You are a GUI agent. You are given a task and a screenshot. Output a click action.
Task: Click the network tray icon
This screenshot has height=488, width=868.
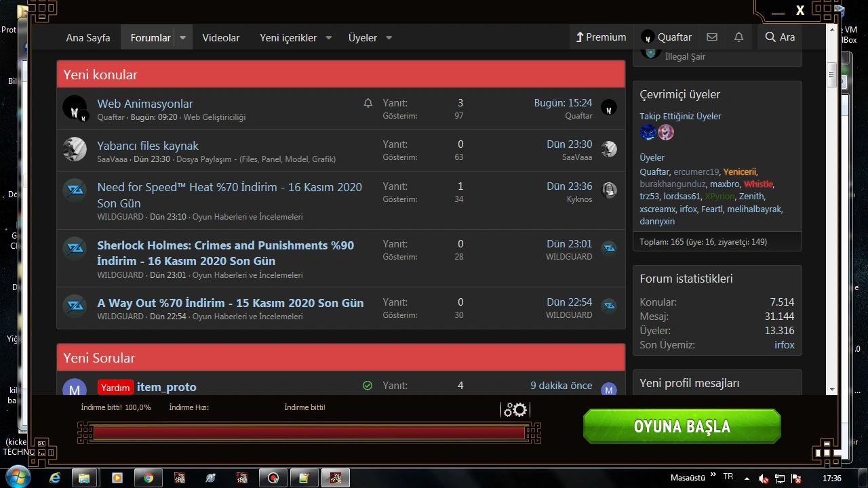[x=781, y=479]
